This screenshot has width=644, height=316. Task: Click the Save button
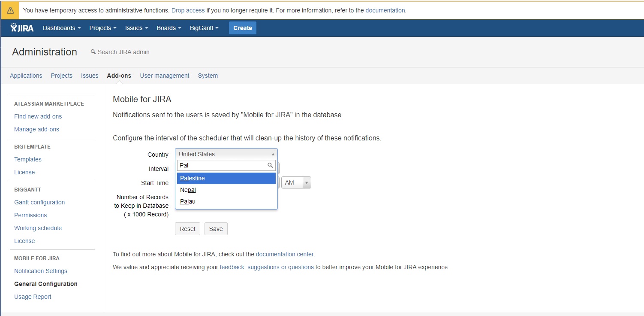(216, 229)
